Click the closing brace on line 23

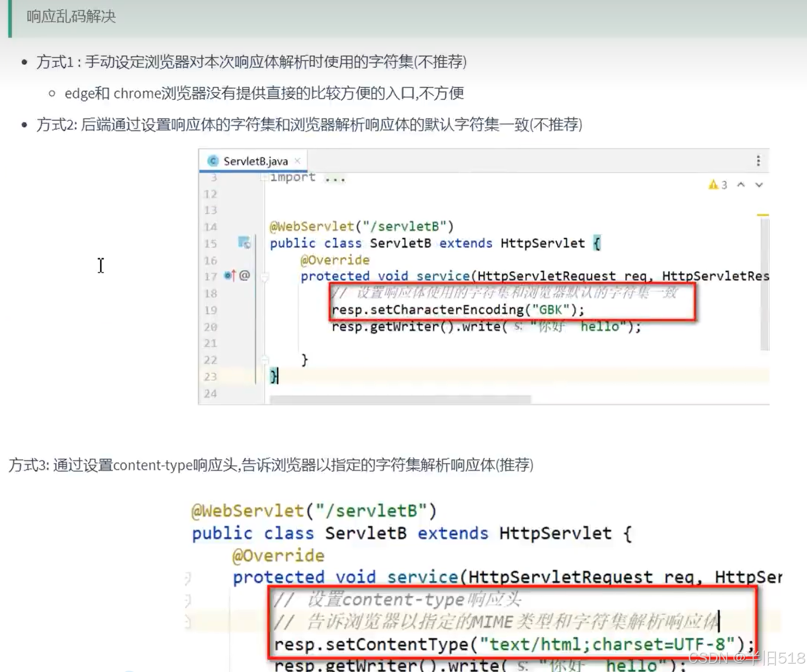pyautogui.click(x=274, y=376)
